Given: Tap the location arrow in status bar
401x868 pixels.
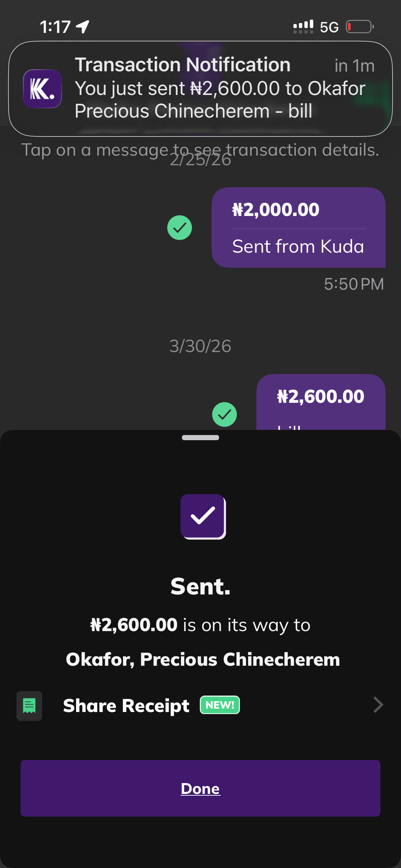Looking at the screenshot, I should point(83,27).
